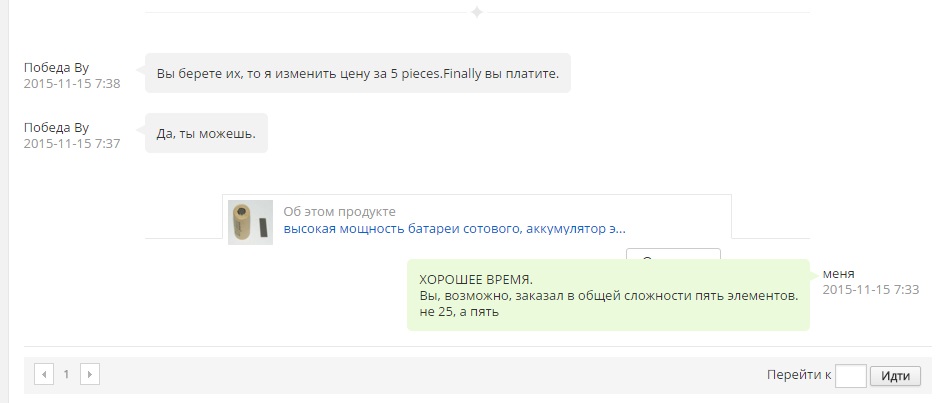Click the 'Перейти к' label text
This screenshot has width=944, height=403.
click(798, 376)
